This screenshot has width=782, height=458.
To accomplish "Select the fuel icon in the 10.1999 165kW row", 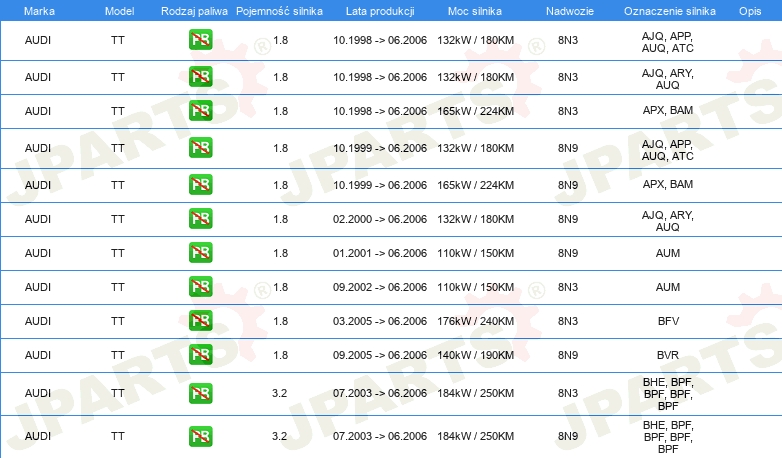I will coord(200,184).
